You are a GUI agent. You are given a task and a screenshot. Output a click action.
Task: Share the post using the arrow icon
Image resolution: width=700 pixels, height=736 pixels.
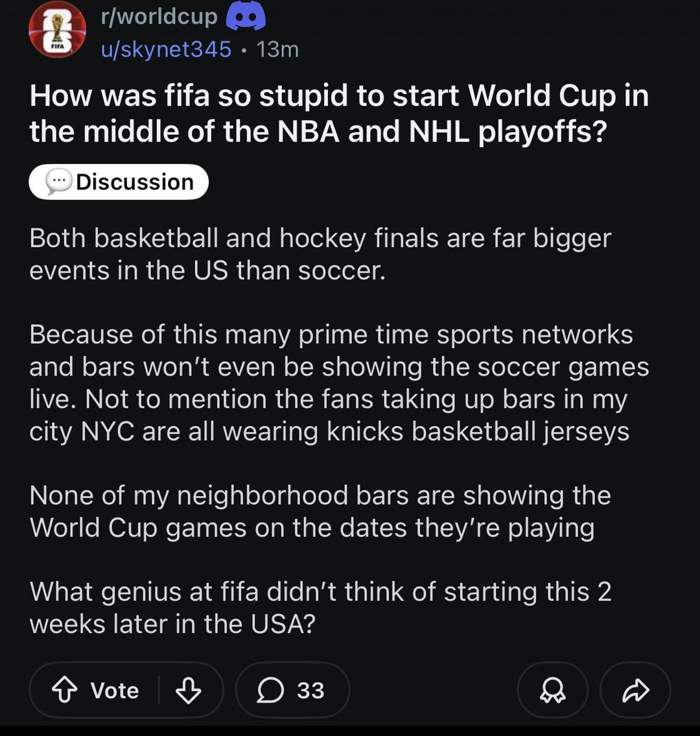coord(636,691)
